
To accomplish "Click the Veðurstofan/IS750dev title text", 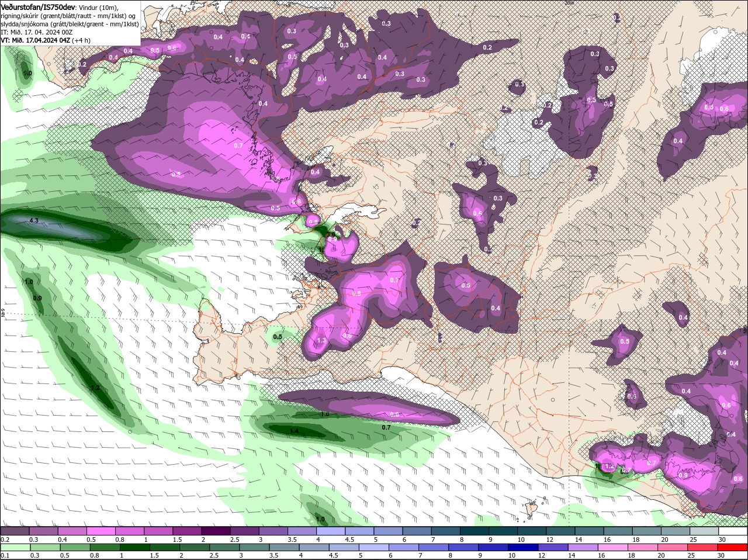I will (x=37, y=7).
